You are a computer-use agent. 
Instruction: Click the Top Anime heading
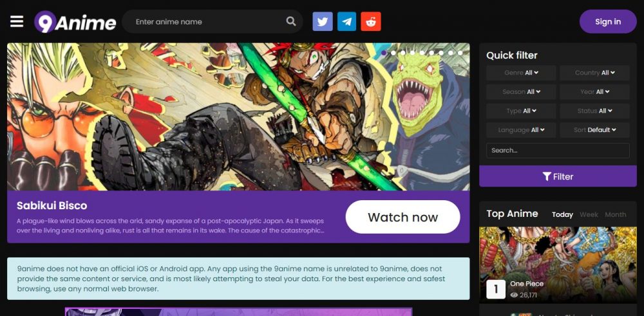tap(512, 214)
